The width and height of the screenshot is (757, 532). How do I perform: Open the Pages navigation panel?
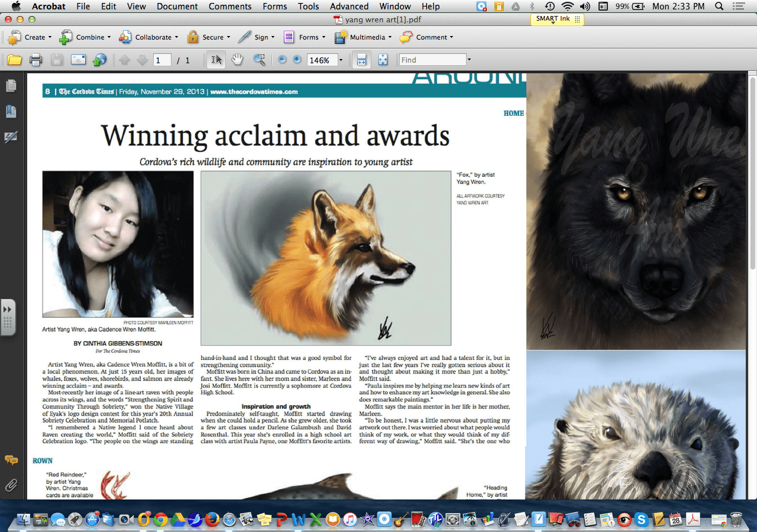point(11,86)
